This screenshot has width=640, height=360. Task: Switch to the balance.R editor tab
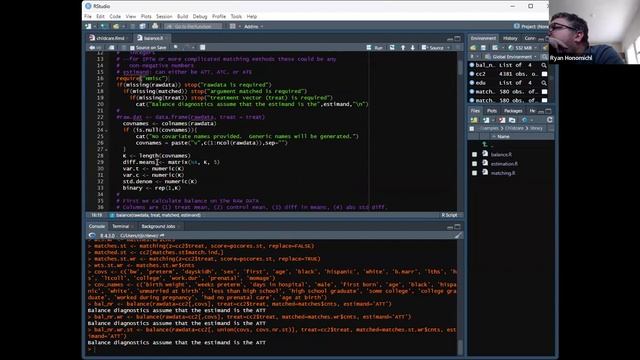click(x=152, y=38)
